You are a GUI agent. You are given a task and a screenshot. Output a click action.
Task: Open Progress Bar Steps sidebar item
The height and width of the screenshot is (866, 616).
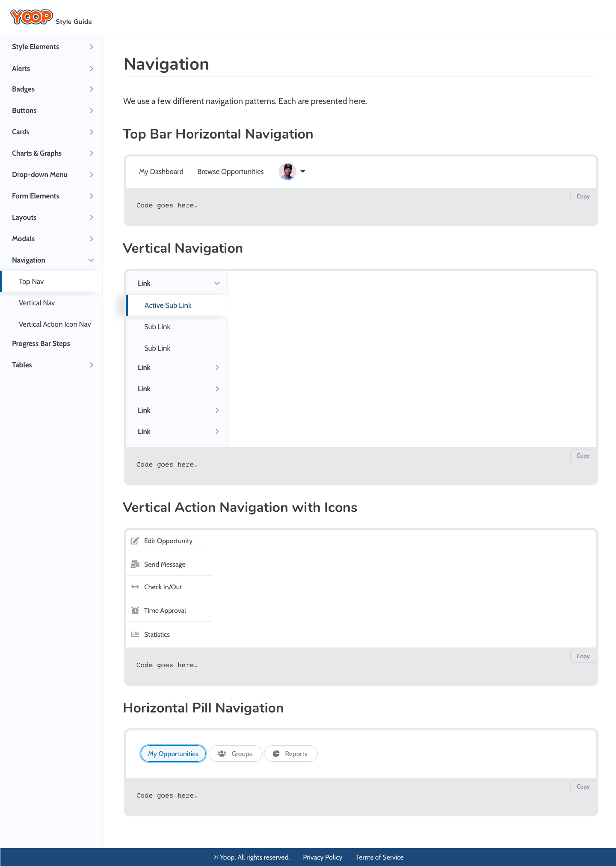click(41, 343)
